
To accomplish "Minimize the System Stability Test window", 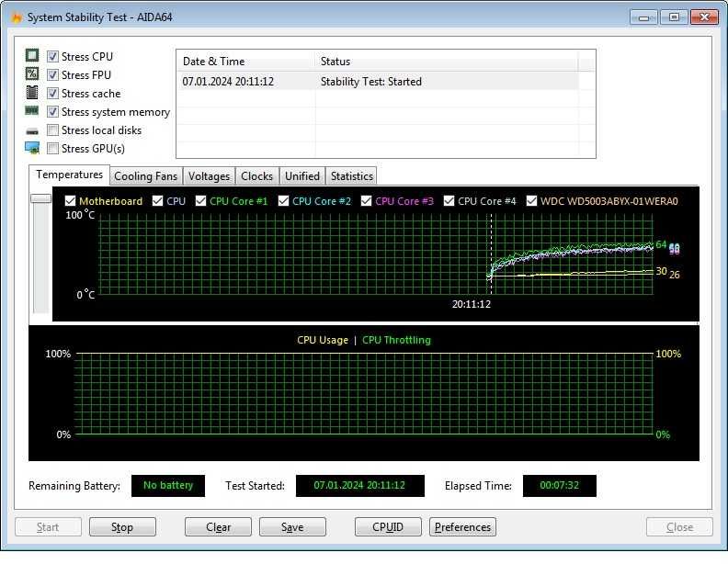I will click(x=643, y=17).
